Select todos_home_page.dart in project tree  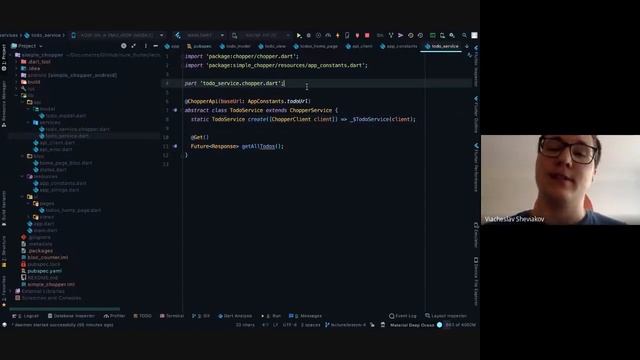point(70,210)
